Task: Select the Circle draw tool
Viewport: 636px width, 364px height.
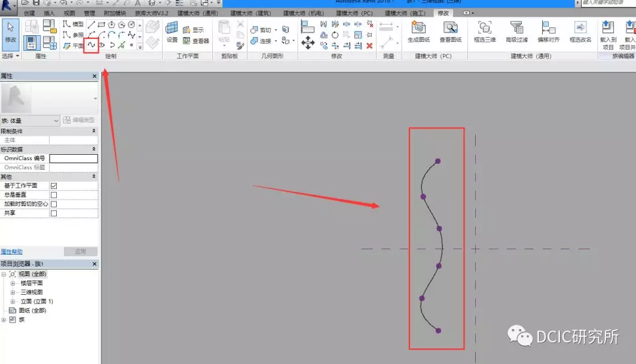Action: pos(132,25)
